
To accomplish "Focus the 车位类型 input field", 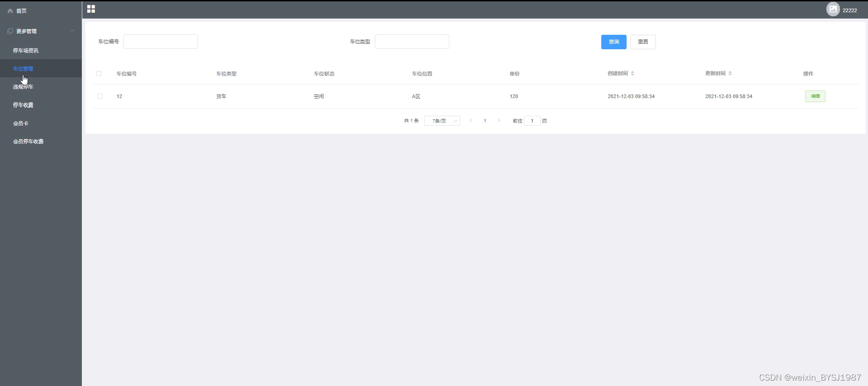I will click(412, 42).
